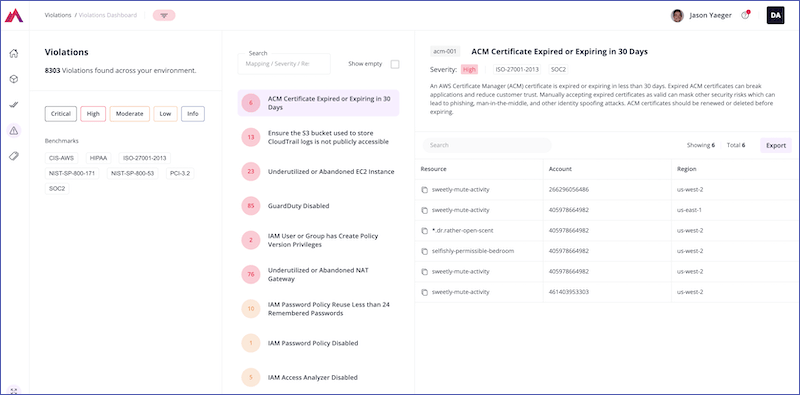Image resolution: width=800 pixels, height=395 pixels.
Task: Click the 85 count badge for GuardDuty
Action: pos(251,206)
